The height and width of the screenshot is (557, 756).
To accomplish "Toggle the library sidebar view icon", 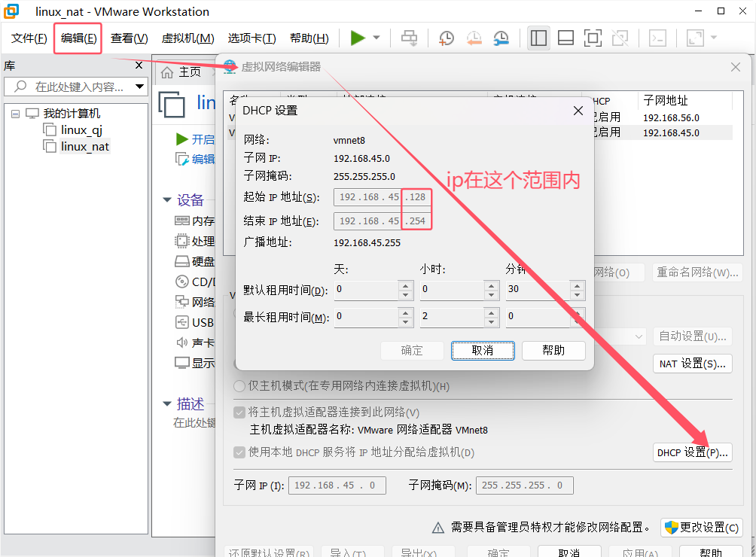I will click(x=538, y=38).
